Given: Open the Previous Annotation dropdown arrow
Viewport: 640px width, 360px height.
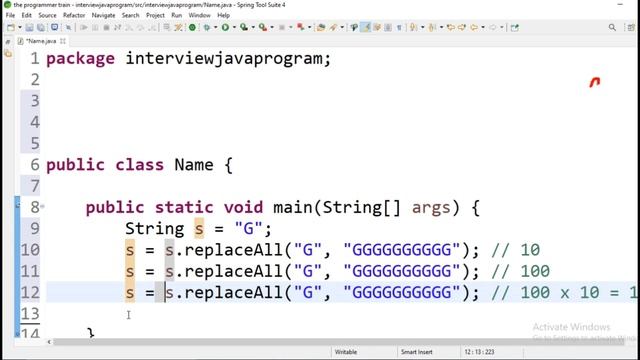Looking at the screenshot, I should (x=441, y=27).
